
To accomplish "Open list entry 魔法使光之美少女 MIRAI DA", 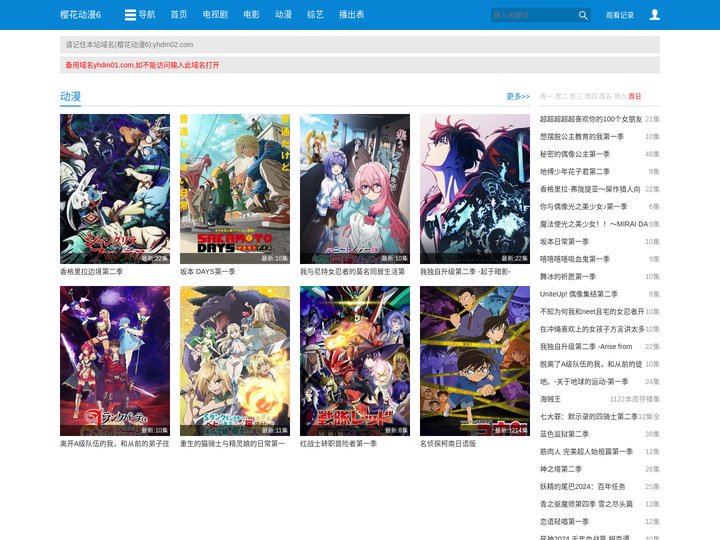I will pos(594,224).
